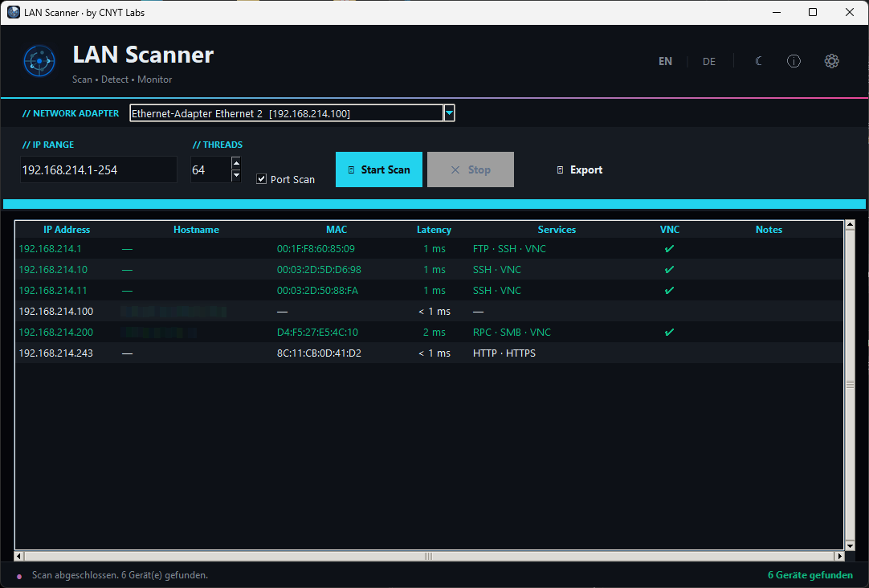Decrease thread count with down arrow
Image resolution: width=869 pixels, height=588 pixels.
pyautogui.click(x=236, y=175)
